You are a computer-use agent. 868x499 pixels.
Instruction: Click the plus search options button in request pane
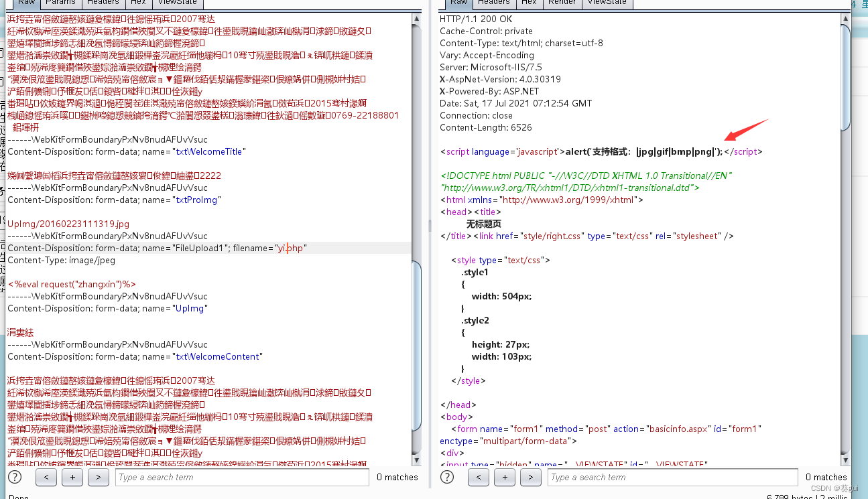[72, 477]
